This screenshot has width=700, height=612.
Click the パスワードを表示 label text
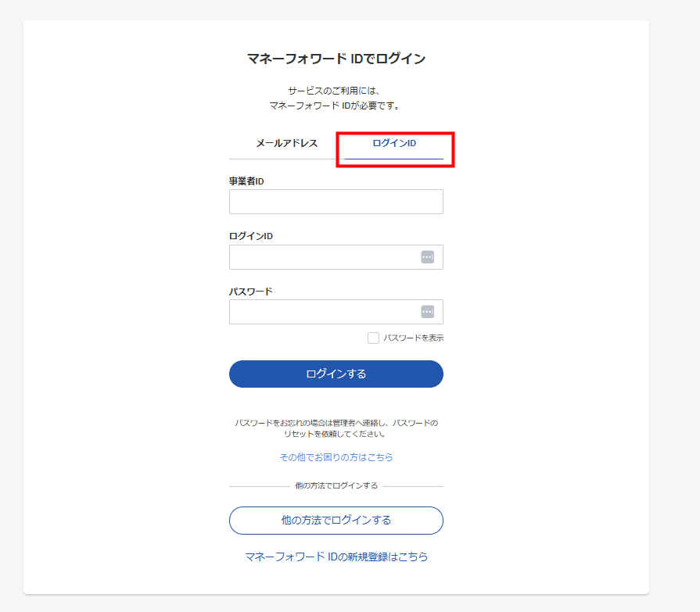coord(413,338)
